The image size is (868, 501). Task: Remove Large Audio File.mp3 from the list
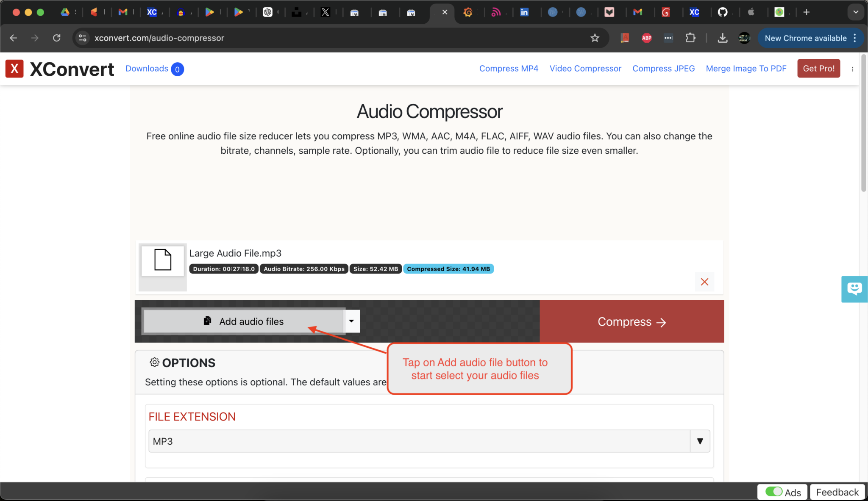pyautogui.click(x=704, y=282)
